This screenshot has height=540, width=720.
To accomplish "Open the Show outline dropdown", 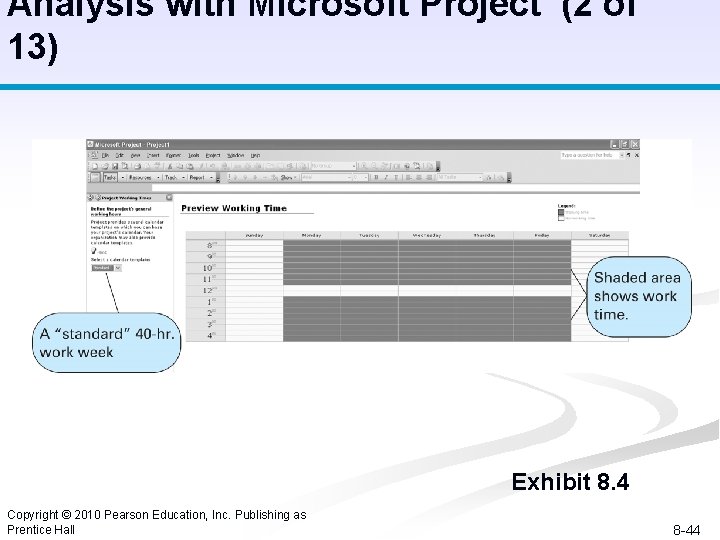I will 288,178.
